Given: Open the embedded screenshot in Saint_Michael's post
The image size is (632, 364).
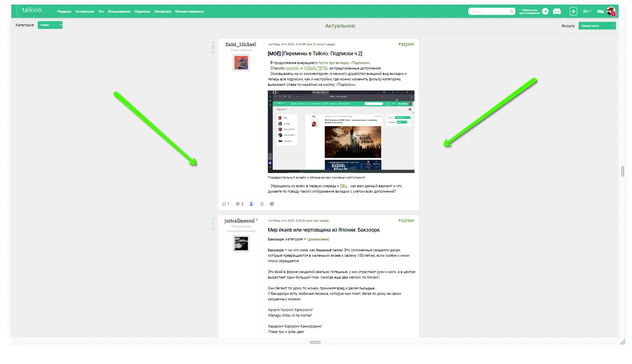Looking at the screenshot, I should 341,132.
